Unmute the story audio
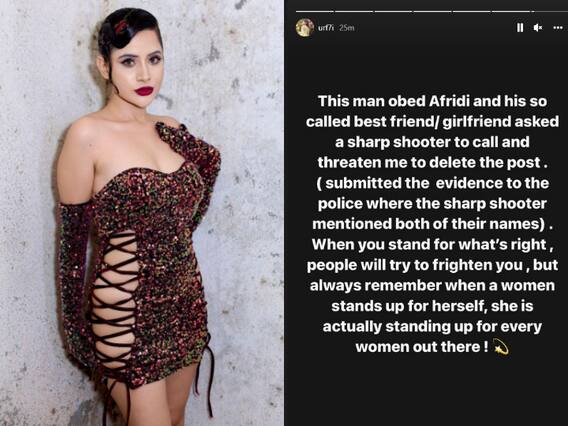Screen dimensions: 568x426 coord(538,28)
